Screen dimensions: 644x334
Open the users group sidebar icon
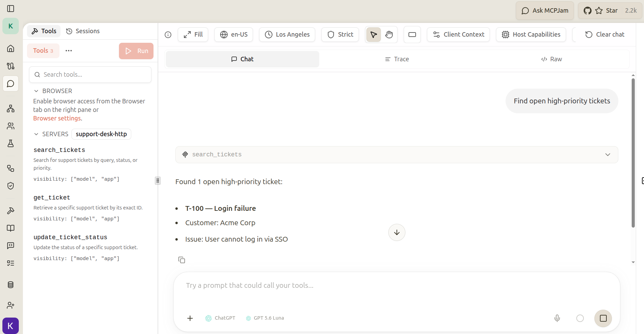click(11, 126)
